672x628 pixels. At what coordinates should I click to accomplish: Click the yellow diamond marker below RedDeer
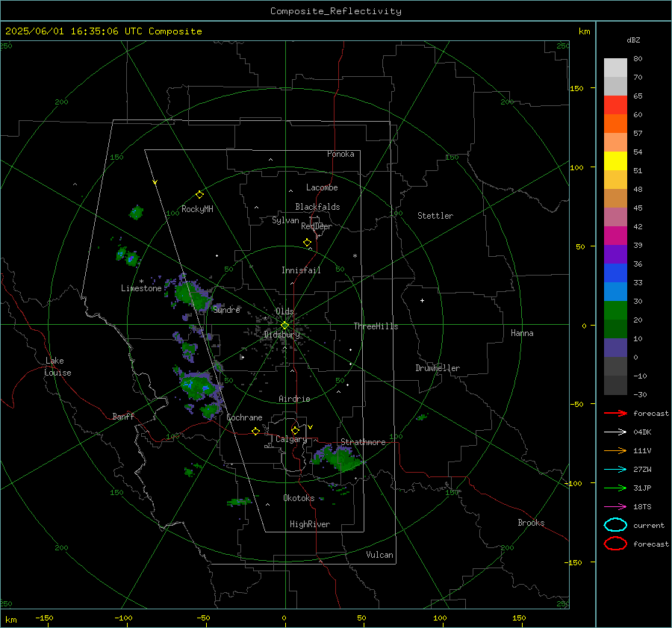(307, 243)
